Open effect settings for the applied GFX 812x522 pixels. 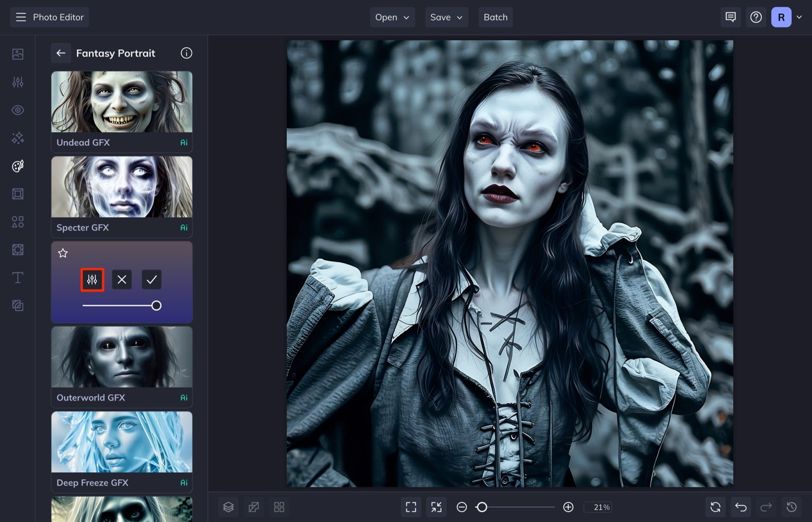(92, 279)
